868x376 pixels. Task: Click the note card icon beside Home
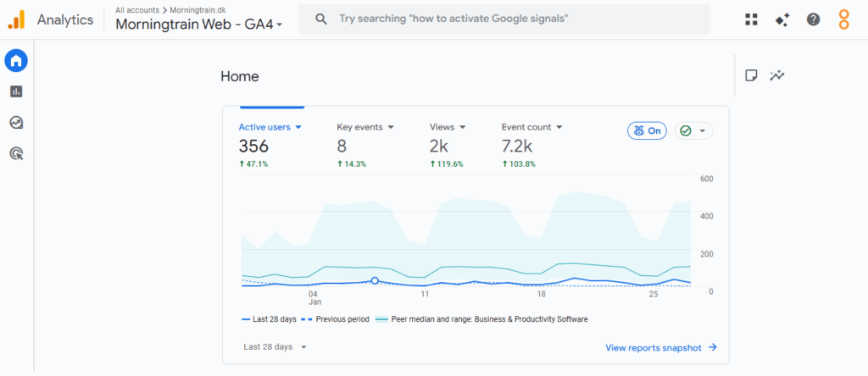coord(751,75)
